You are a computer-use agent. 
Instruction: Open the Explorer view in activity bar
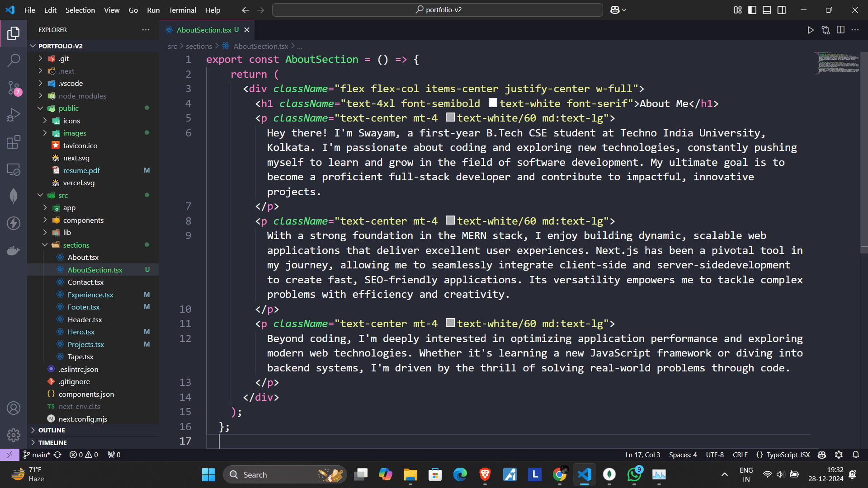[14, 33]
